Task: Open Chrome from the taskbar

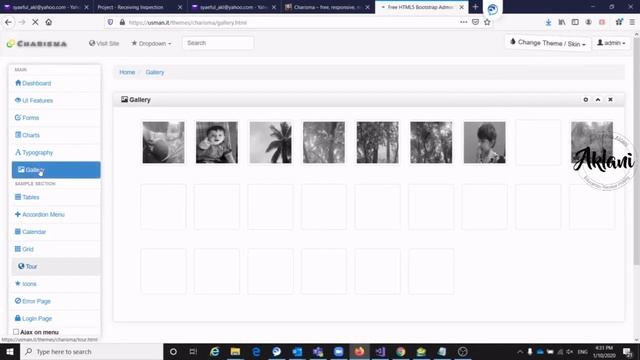Action: click(400, 351)
